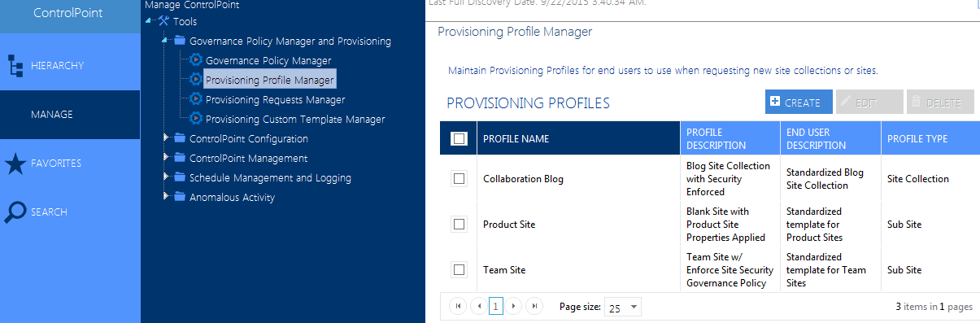The height and width of the screenshot is (323, 980).
Task: Select page 1 in the pager
Action: click(x=496, y=306)
